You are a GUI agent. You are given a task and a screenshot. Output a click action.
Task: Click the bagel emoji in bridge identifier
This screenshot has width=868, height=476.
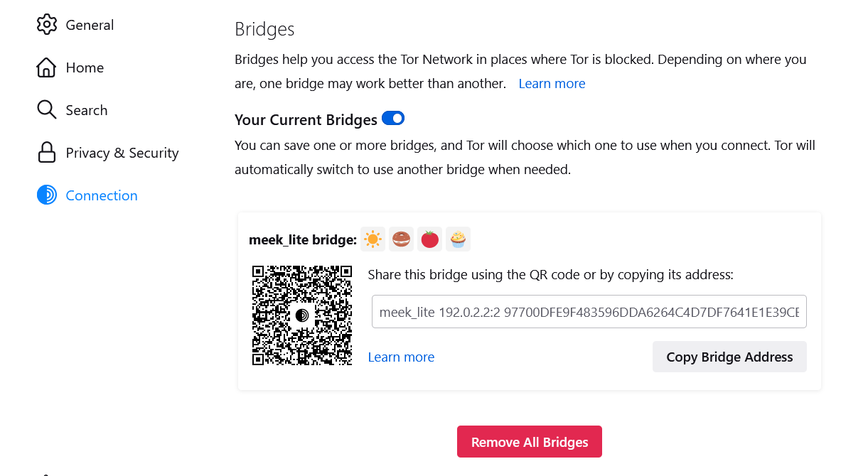[x=402, y=239]
